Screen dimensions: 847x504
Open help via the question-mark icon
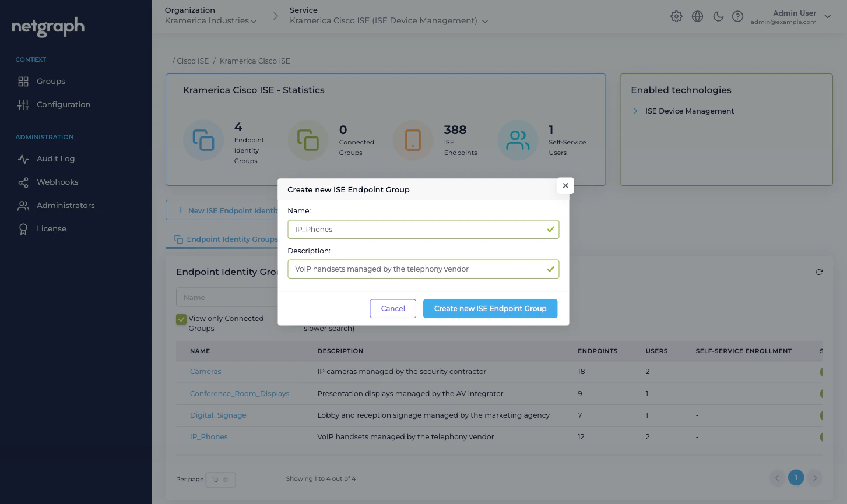737,16
